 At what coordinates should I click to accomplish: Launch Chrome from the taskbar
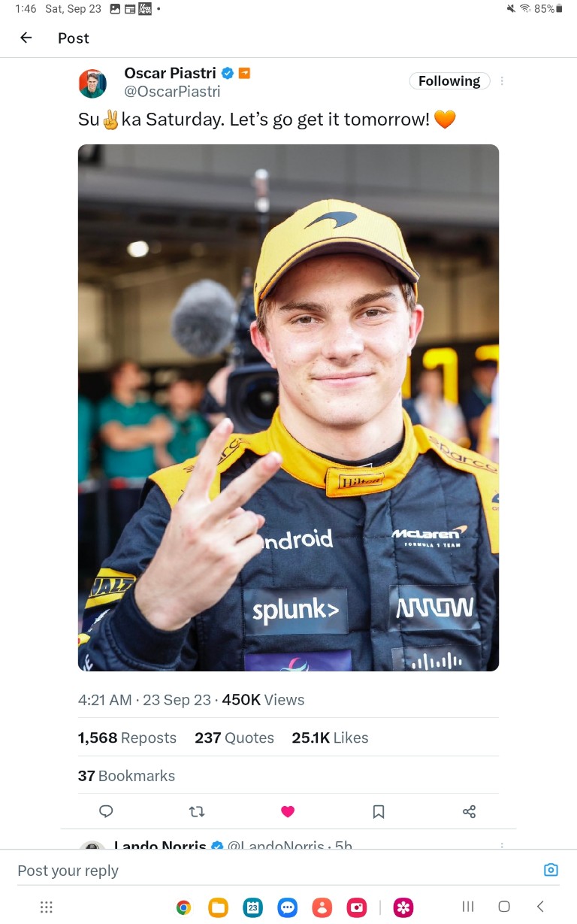click(x=183, y=907)
